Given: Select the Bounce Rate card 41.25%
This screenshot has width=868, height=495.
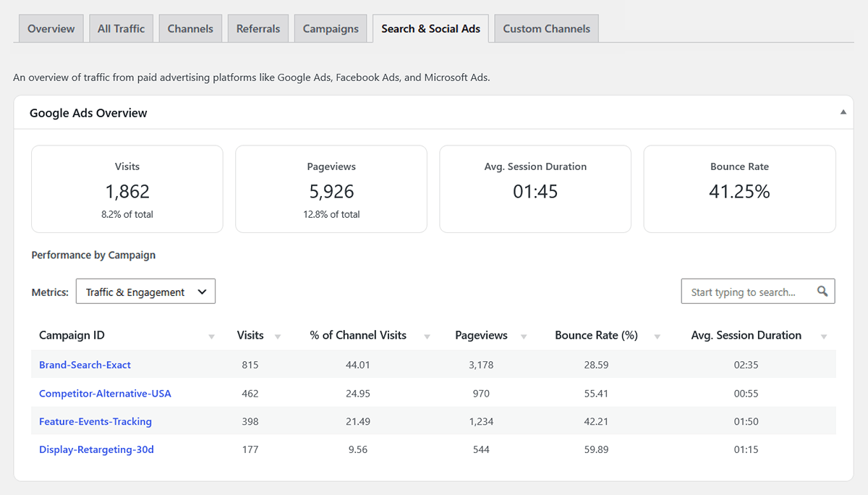Looking at the screenshot, I should [x=739, y=189].
